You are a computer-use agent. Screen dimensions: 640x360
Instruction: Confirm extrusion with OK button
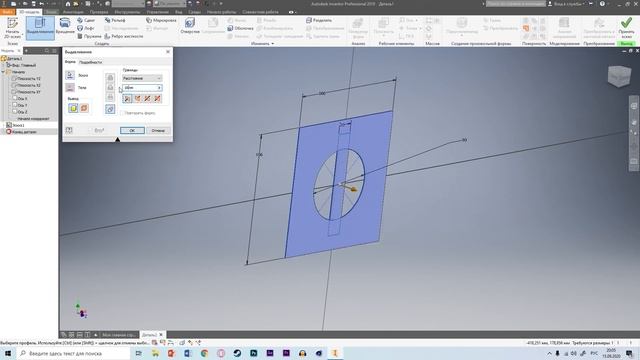[132, 131]
